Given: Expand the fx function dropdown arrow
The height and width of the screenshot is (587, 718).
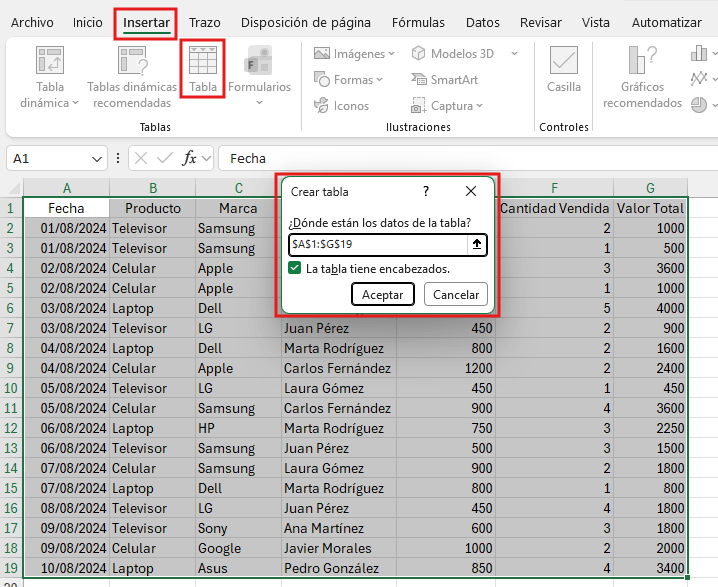Looking at the screenshot, I should [x=207, y=158].
